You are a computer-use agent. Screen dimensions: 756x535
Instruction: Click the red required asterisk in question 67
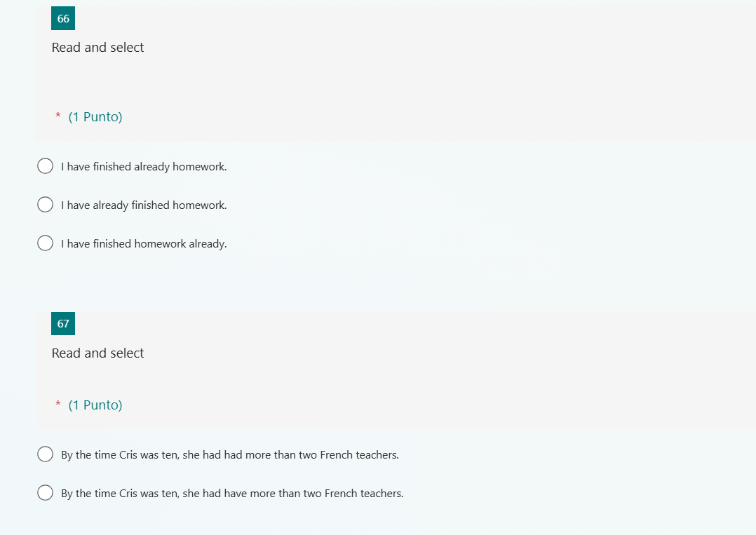pyautogui.click(x=58, y=404)
